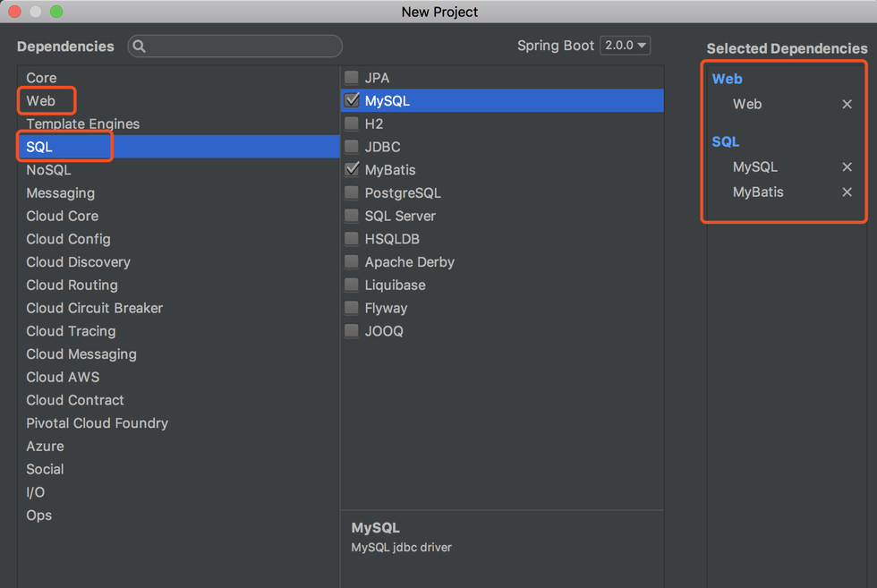This screenshot has height=588, width=877.
Task: Select the Core category
Action: point(178,78)
